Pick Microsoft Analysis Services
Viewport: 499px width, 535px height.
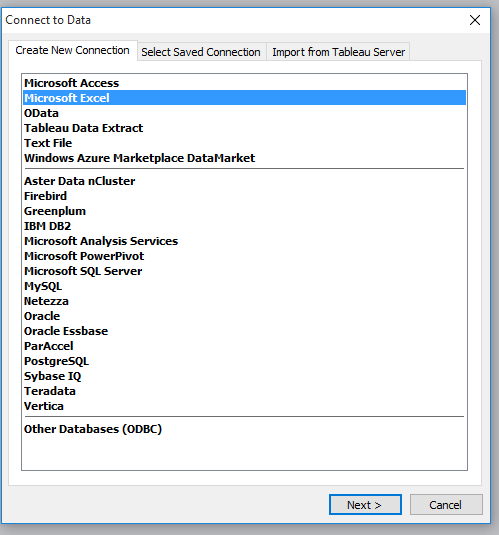coord(244,241)
